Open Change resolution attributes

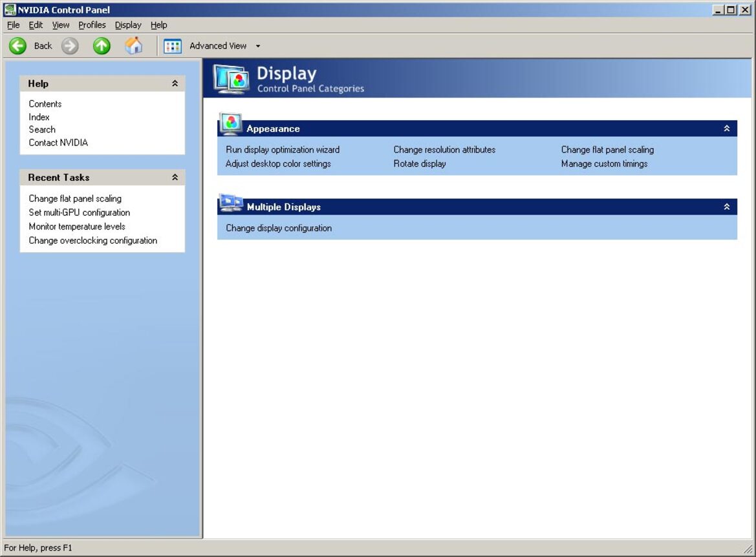444,150
